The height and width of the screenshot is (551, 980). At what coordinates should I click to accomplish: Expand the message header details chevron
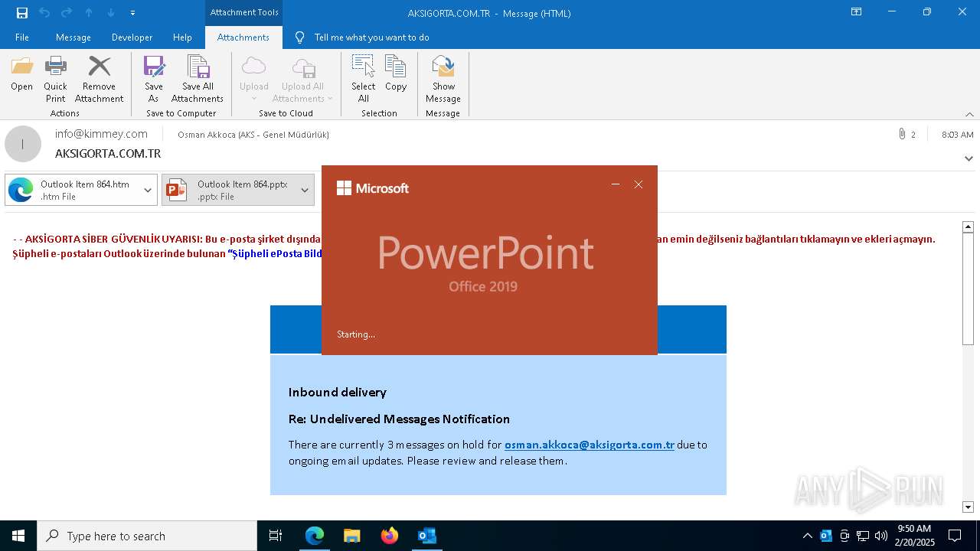click(x=969, y=158)
